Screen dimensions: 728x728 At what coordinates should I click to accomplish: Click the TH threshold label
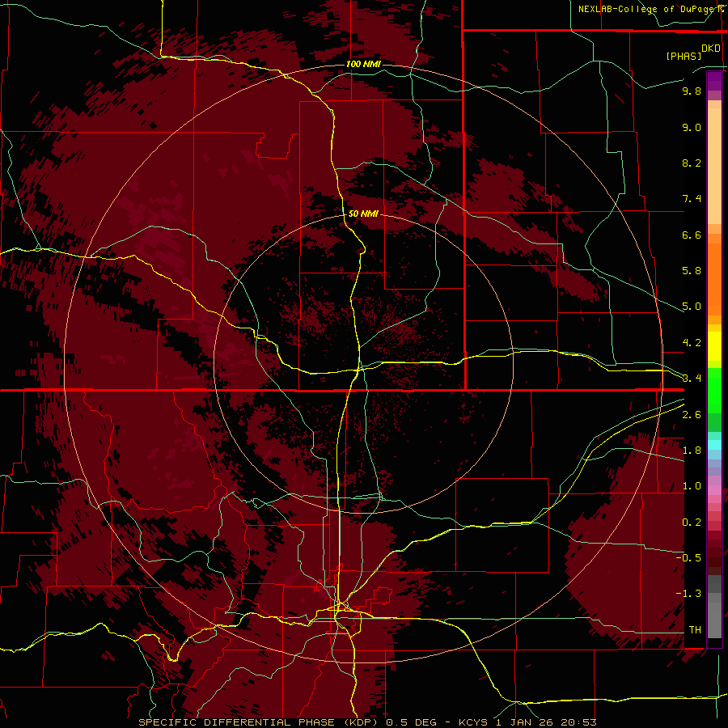695,630
